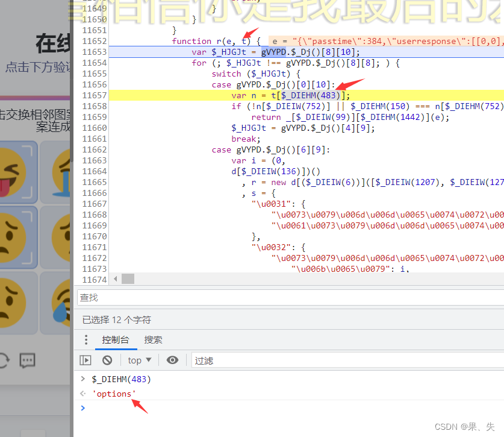Click line number 11653 in the gutter
The width and height of the screenshot is (504, 437).
tap(94, 52)
